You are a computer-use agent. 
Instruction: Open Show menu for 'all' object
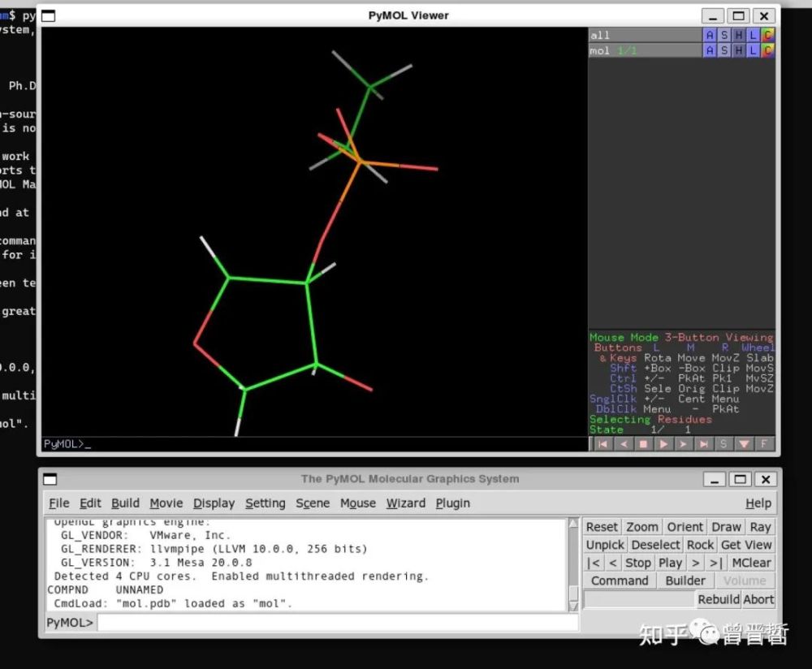pyautogui.click(x=724, y=35)
